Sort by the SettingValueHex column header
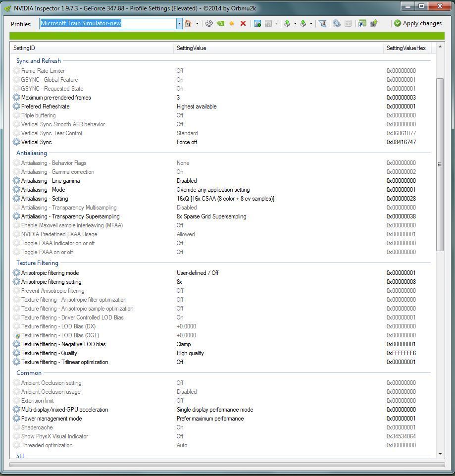455x476 pixels. click(x=407, y=48)
